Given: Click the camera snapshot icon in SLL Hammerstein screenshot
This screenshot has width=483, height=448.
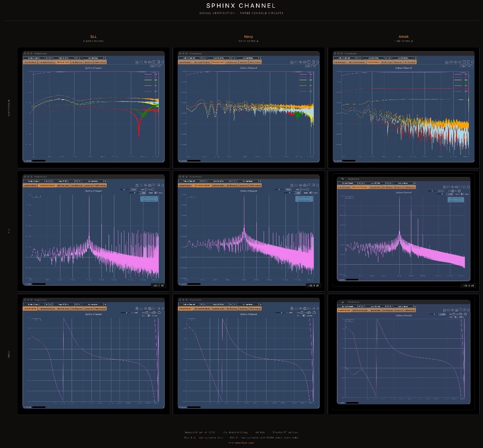Looking at the screenshot, I should point(150,62).
